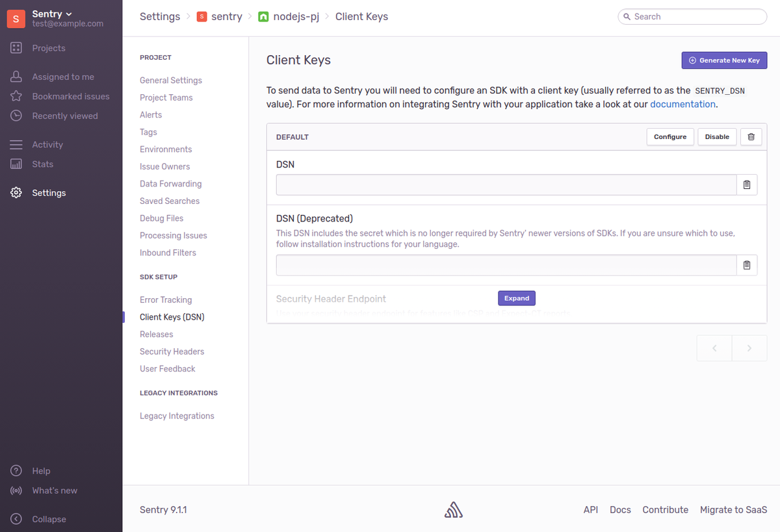Generate a new client key
The height and width of the screenshot is (532, 780).
click(724, 60)
